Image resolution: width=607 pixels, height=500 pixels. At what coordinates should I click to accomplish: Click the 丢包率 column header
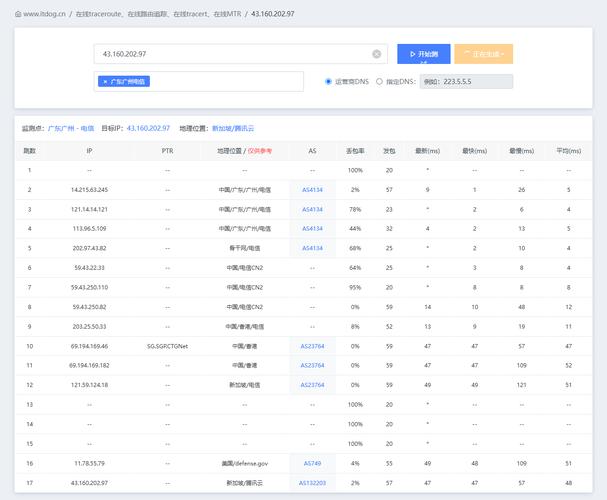pos(355,151)
